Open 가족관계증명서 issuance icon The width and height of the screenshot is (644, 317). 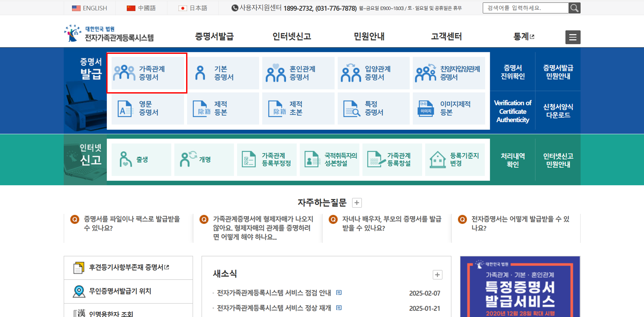pyautogui.click(x=147, y=73)
